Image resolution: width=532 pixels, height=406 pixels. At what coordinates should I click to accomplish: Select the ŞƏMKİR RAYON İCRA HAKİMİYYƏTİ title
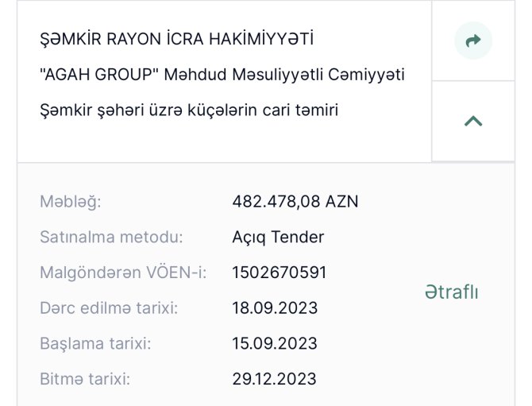point(177,38)
